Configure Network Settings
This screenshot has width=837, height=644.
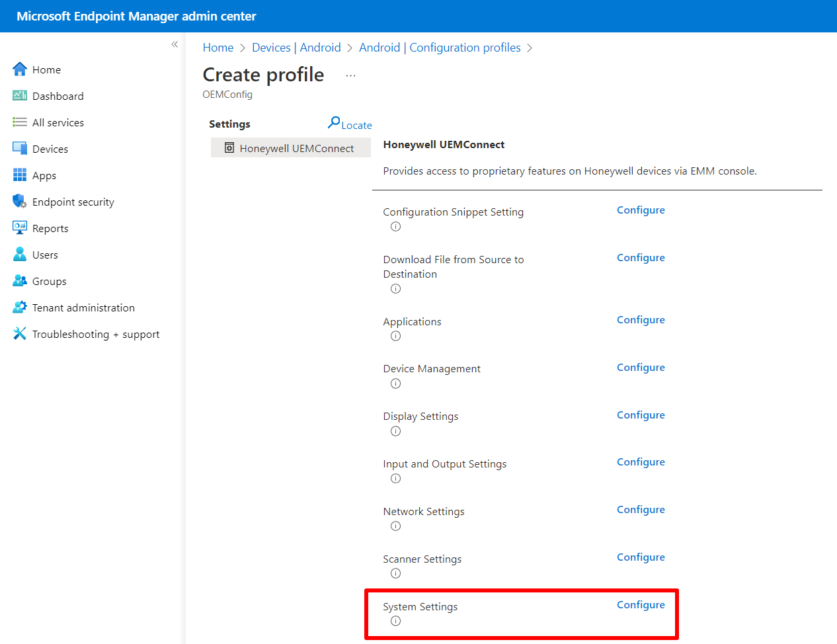pyautogui.click(x=641, y=510)
